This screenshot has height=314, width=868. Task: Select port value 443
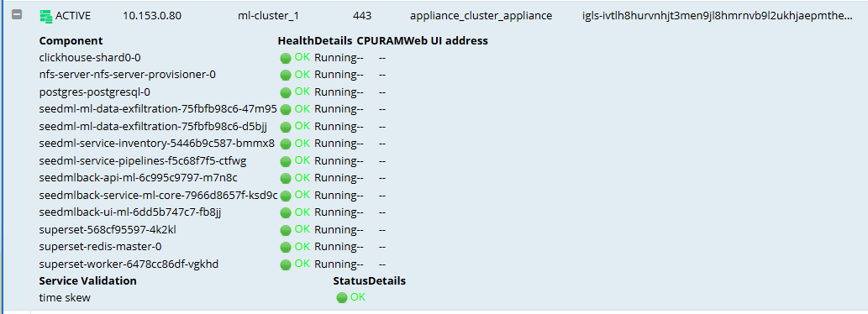(362, 16)
